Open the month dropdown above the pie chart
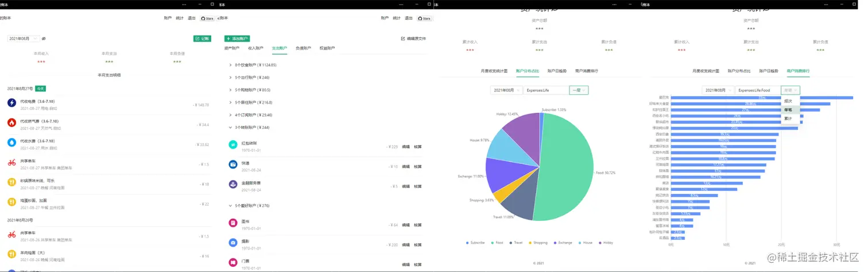 tap(506, 90)
